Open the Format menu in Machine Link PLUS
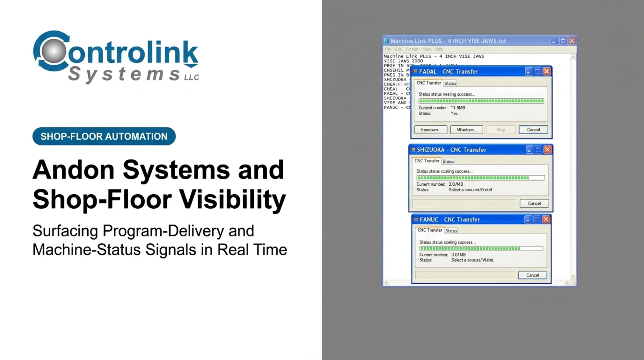Viewport: 644px width, 360px height. coord(412,49)
